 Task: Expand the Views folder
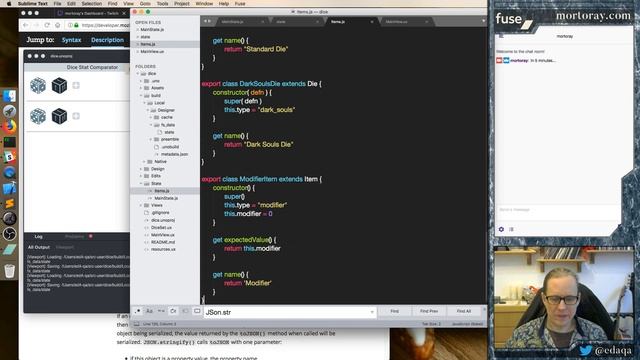pos(141,205)
